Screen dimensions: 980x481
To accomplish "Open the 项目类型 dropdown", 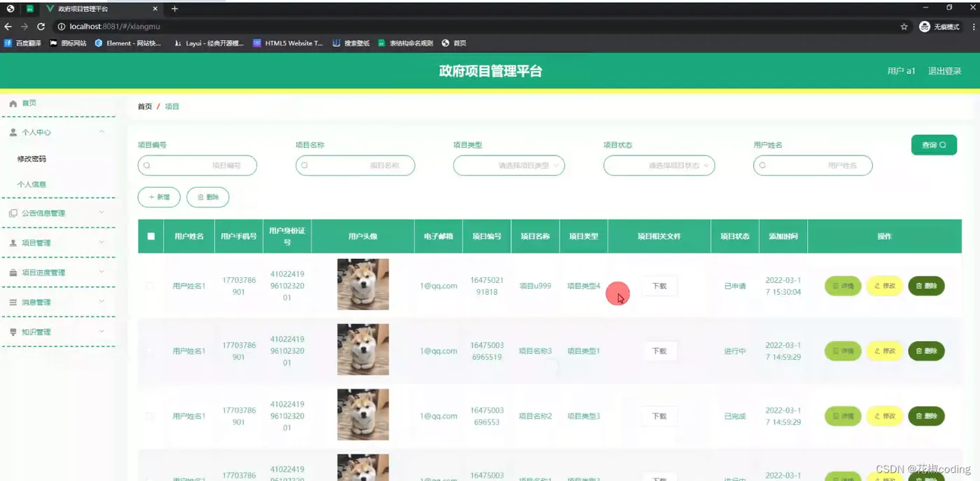I will tap(509, 165).
